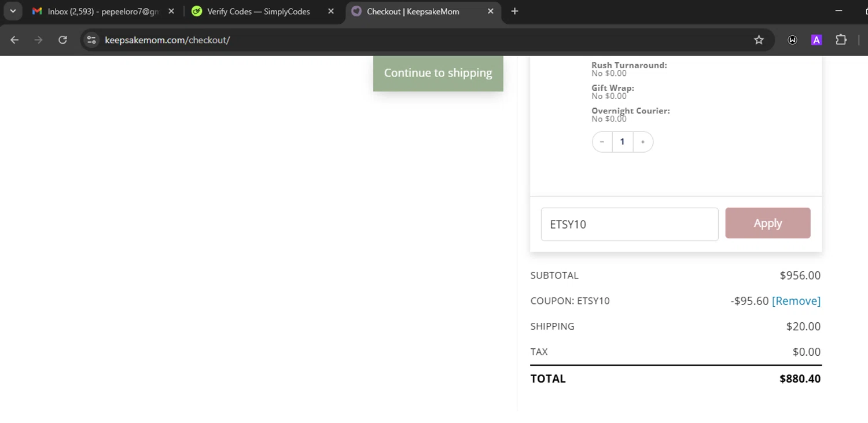The height and width of the screenshot is (423, 868).
Task: Bookmark this page with the star icon
Action: pos(759,40)
